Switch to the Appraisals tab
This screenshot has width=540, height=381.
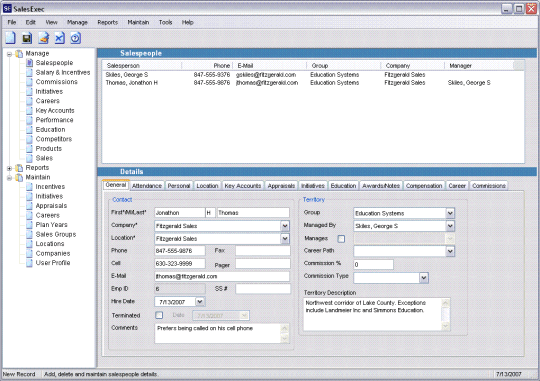tap(281, 186)
